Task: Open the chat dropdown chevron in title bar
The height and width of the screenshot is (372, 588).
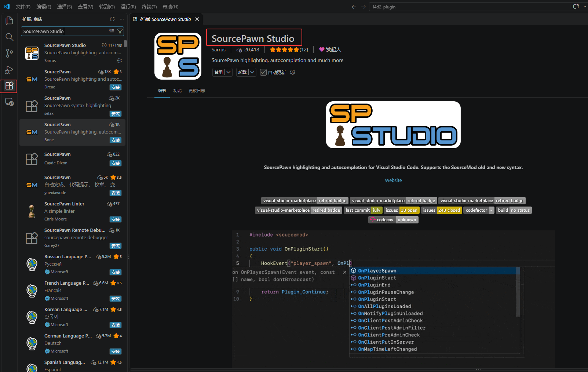Action: click(584, 7)
